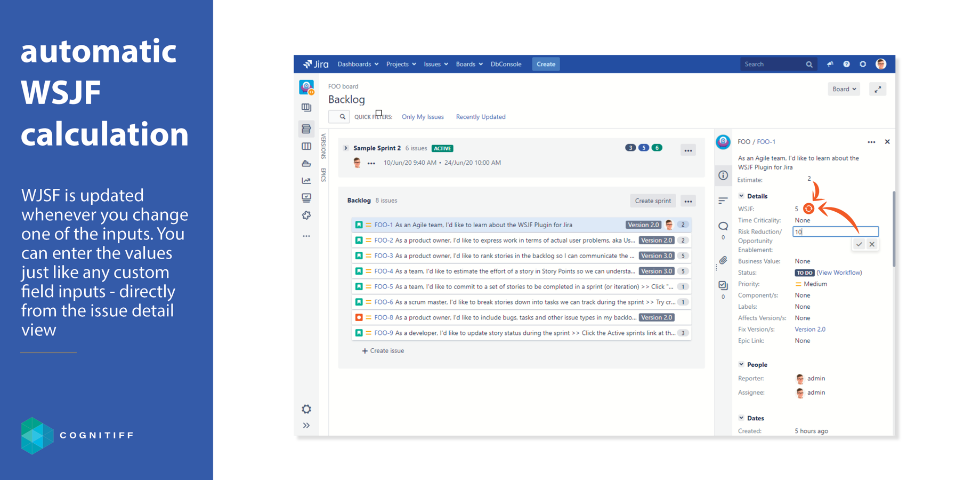Open the Backlog section actions ellipsis

(688, 201)
